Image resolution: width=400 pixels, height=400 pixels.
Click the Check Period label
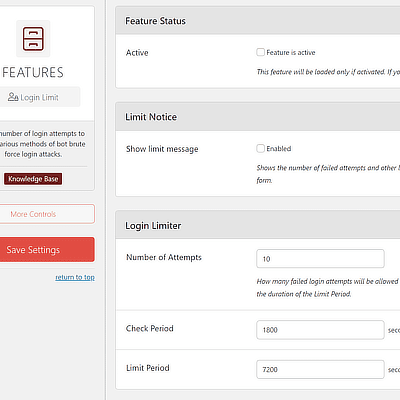point(150,328)
